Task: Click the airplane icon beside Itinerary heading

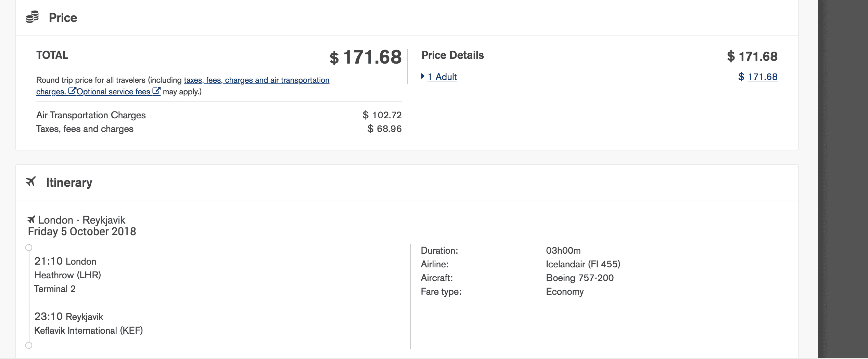Action: click(x=31, y=182)
